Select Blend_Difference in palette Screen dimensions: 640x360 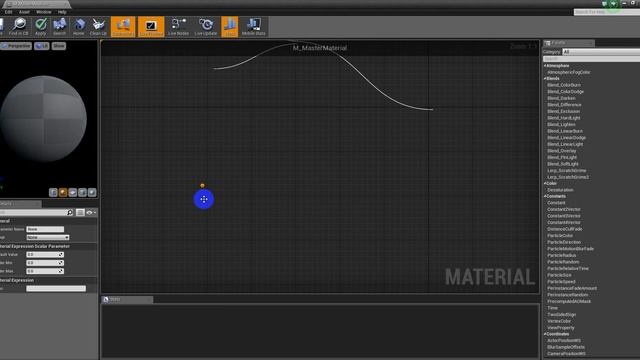(564, 105)
